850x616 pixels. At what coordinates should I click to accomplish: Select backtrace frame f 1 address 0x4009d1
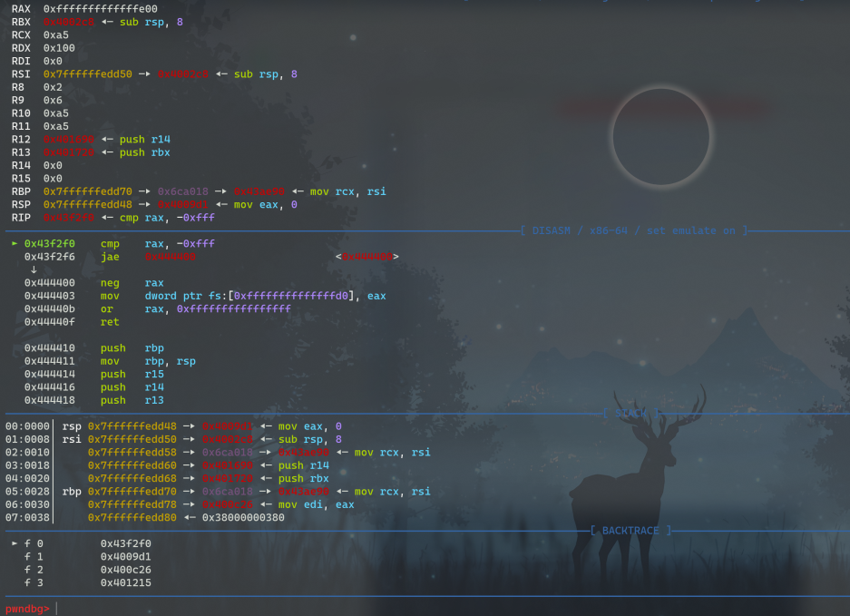coord(125,556)
